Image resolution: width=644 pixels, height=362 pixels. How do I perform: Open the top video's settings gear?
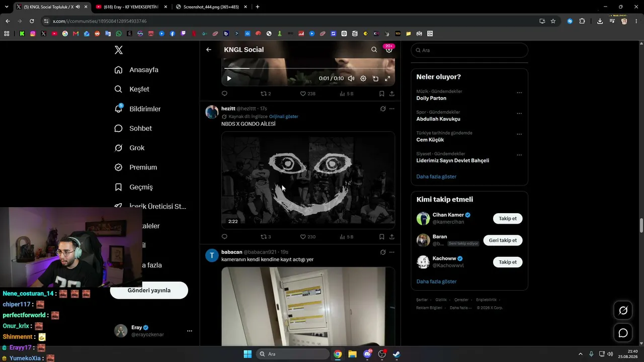click(x=363, y=78)
